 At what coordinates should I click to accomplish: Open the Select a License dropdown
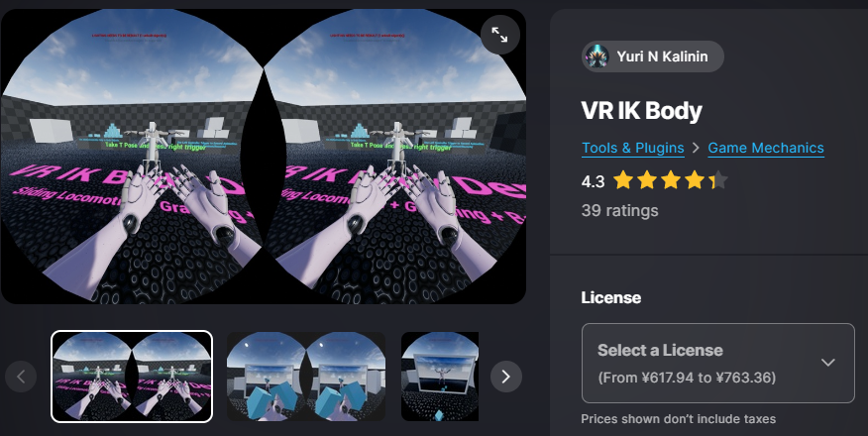[718, 363]
